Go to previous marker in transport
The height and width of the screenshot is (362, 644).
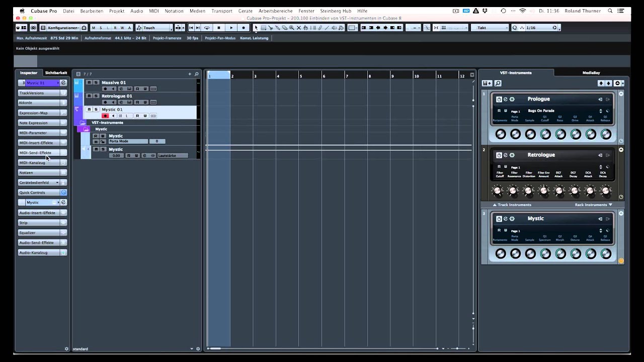tap(191, 28)
